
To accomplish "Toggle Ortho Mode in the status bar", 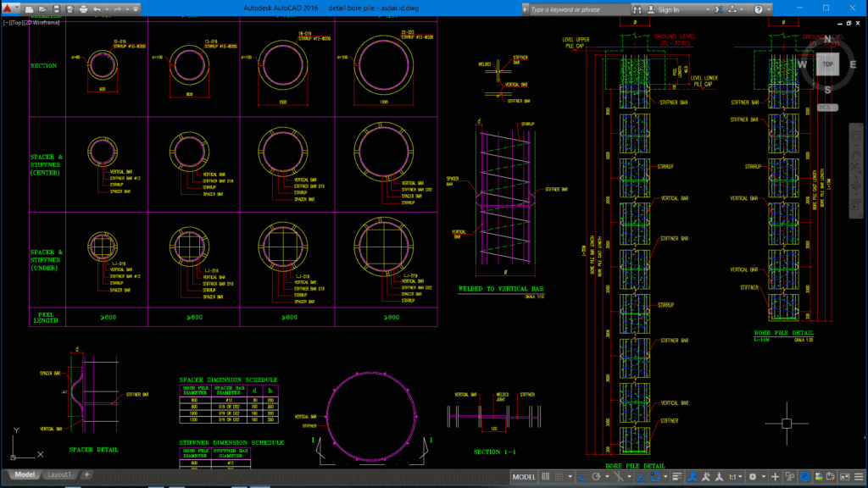I will [581, 477].
